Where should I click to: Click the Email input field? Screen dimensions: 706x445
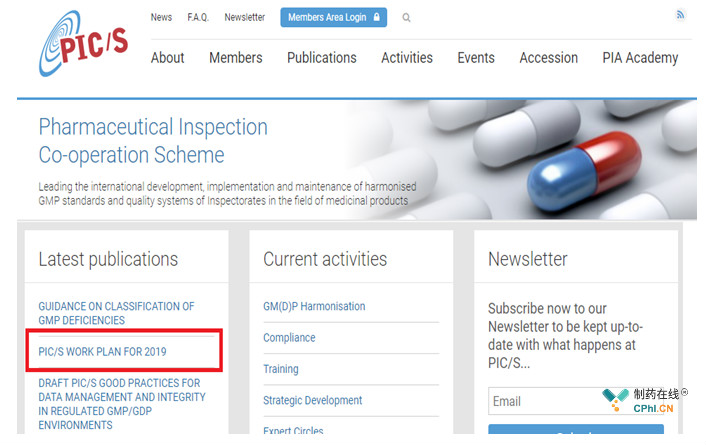click(x=576, y=401)
